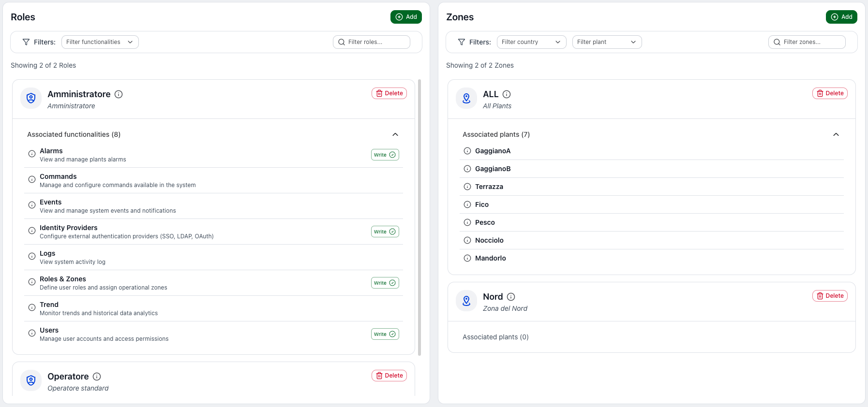868x407 pixels.
Task: Add a new zone
Action: (842, 17)
